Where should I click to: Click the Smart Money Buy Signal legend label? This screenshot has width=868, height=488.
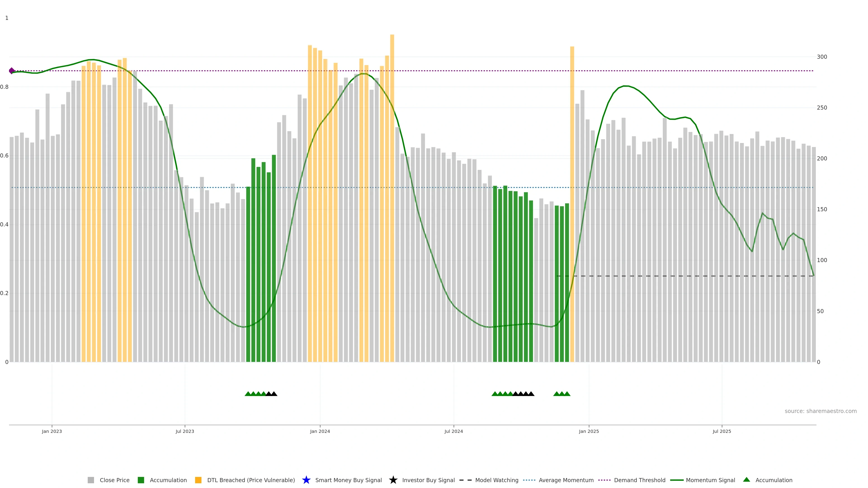point(348,480)
